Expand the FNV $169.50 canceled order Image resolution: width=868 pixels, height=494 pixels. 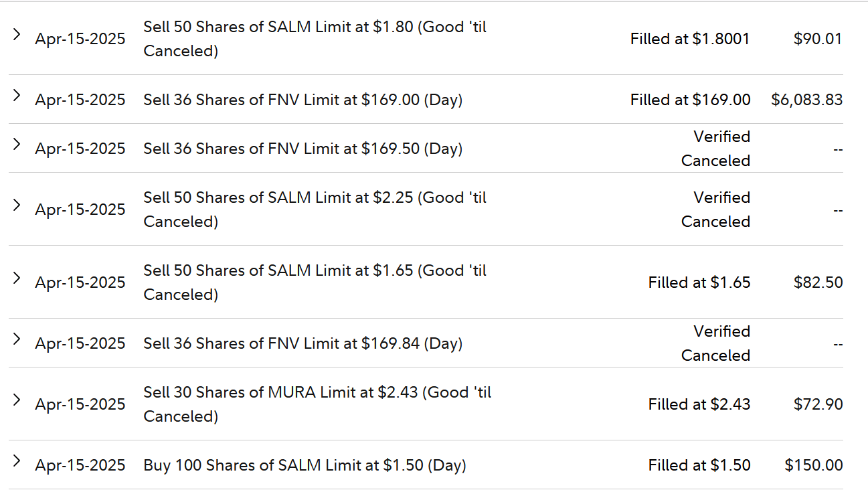pyautogui.click(x=17, y=144)
